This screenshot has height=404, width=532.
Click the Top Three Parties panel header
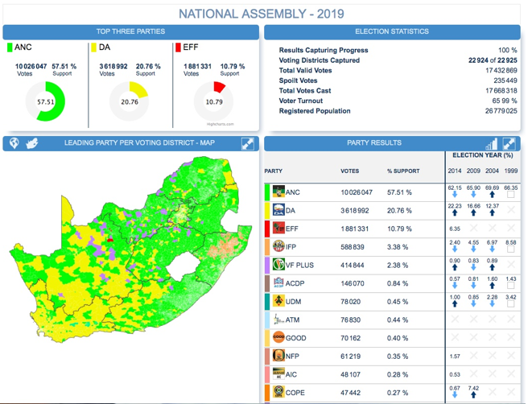[130, 31]
